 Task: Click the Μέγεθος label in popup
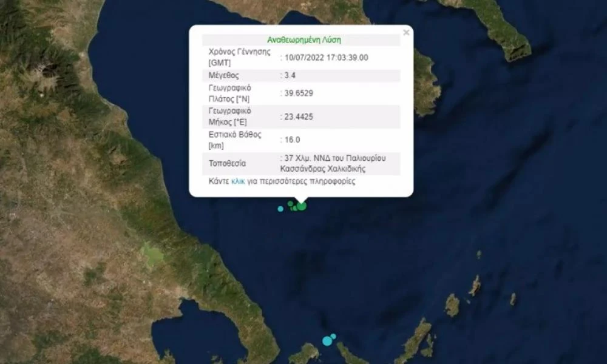click(x=224, y=75)
